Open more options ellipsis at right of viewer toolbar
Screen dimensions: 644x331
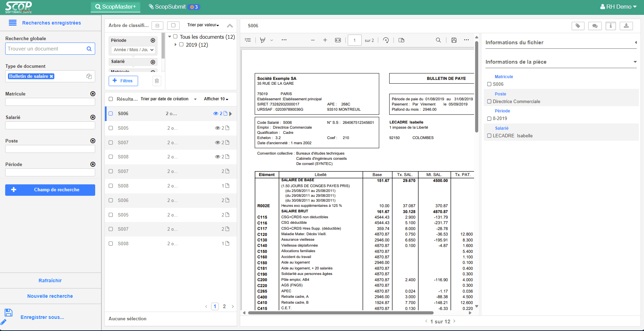pos(466,40)
